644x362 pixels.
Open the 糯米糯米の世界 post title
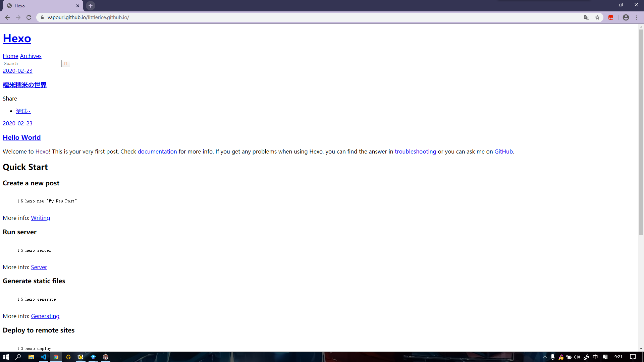(x=24, y=85)
